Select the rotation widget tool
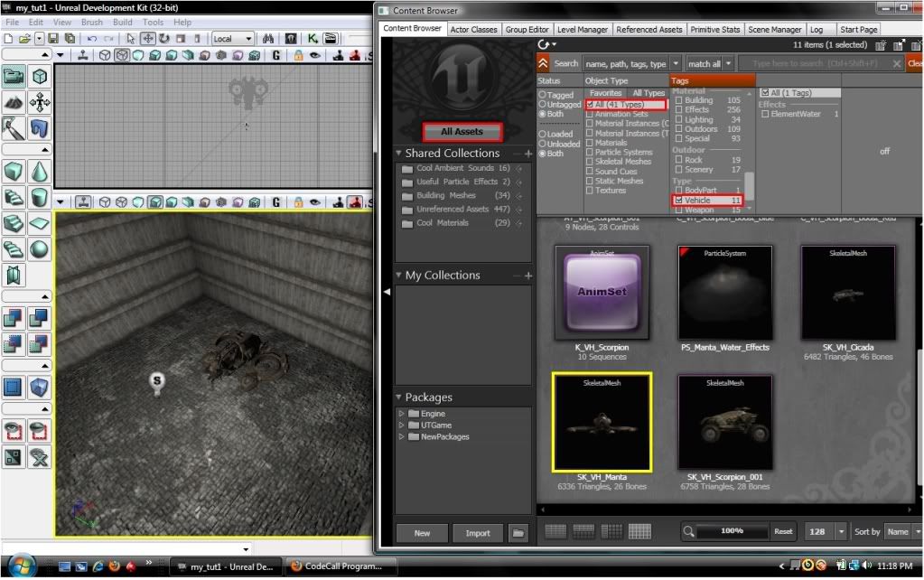This screenshot has height=580, width=924. tap(163, 39)
